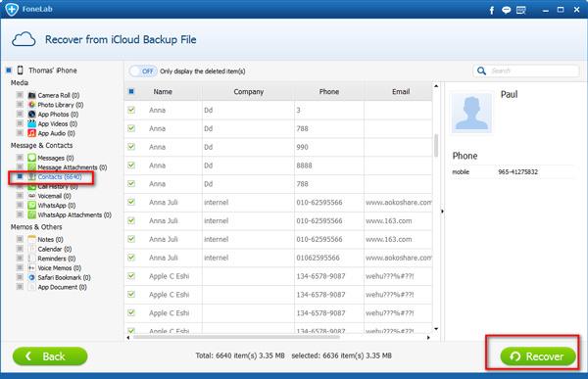Open the Facebook share icon in title bar
The image size is (588, 379).
(492, 10)
